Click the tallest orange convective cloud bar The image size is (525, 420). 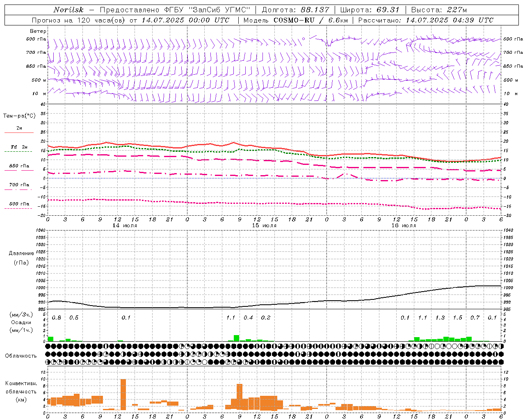click(123, 394)
